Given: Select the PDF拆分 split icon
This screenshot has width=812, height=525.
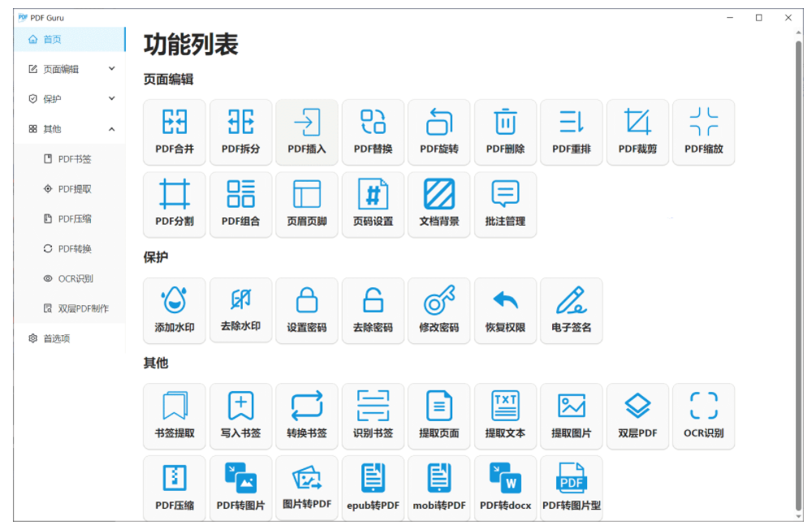Looking at the screenshot, I should [x=241, y=132].
